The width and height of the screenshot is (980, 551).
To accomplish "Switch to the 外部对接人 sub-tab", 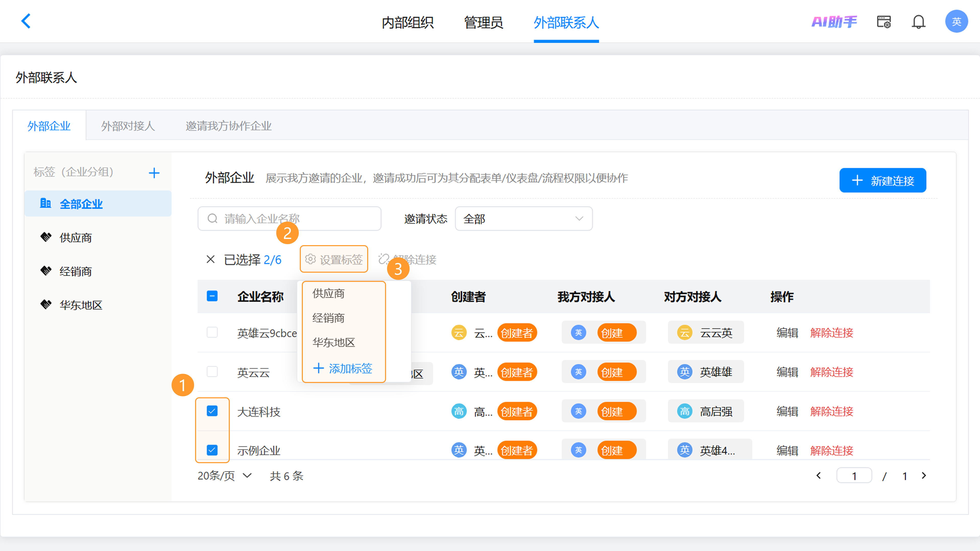I will (x=128, y=126).
